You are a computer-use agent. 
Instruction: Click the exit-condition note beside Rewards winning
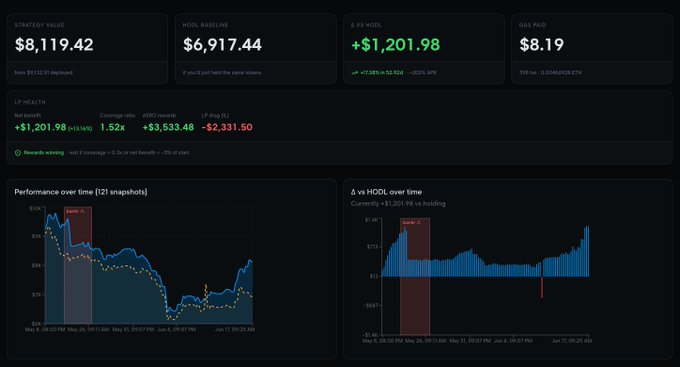point(129,153)
